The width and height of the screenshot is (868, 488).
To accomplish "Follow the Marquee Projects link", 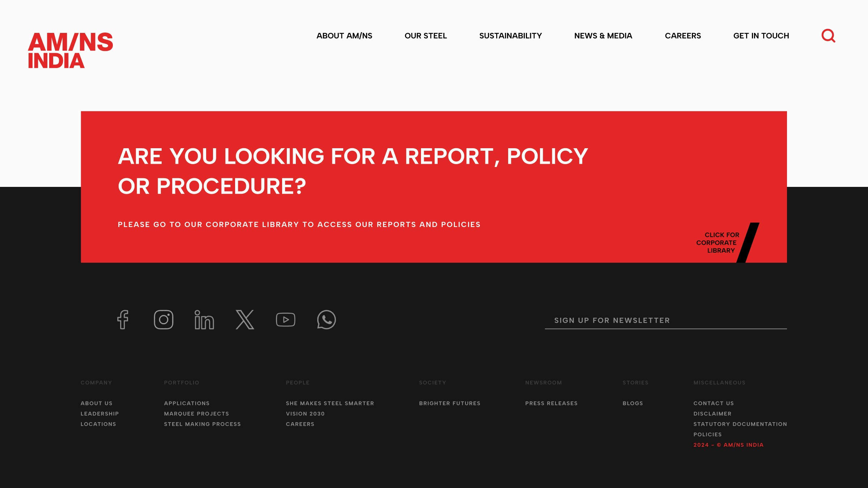I will pos(196,414).
